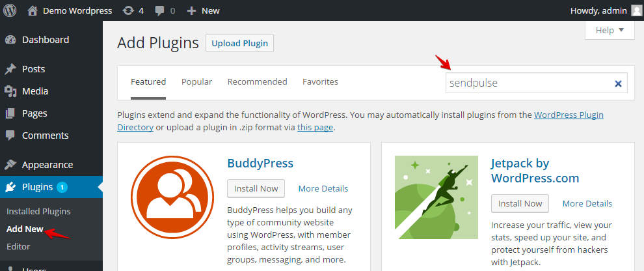Image resolution: width=644 pixels, height=271 pixels.
Task: Clear the sendpulse search with X icon
Action: tap(618, 83)
